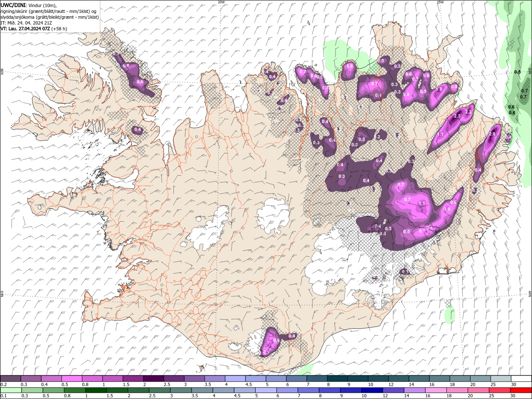Image resolution: width=532 pixels, height=399 pixels.
Task: Select the bottom-row violet swatch between 14 and 16
Action: [x=414, y=390]
